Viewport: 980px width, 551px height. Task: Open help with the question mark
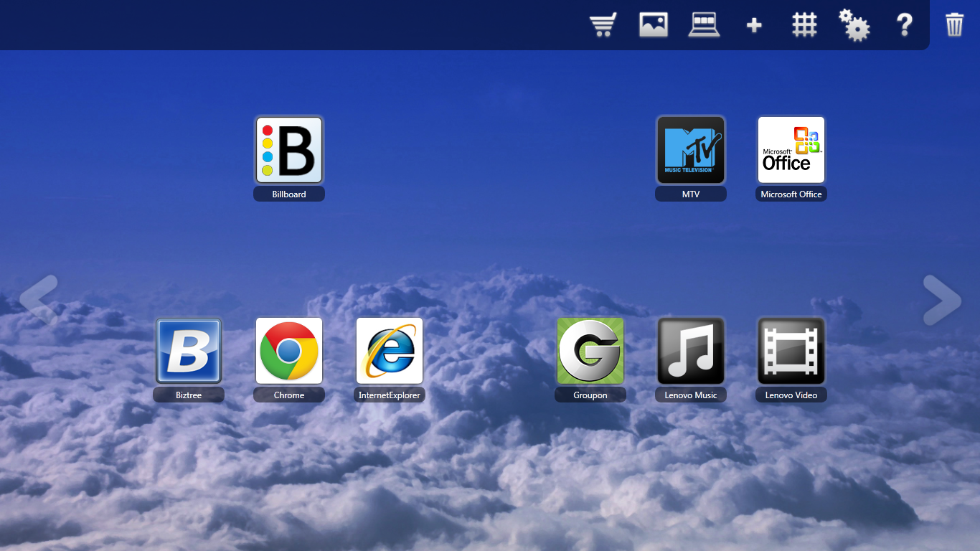click(905, 25)
